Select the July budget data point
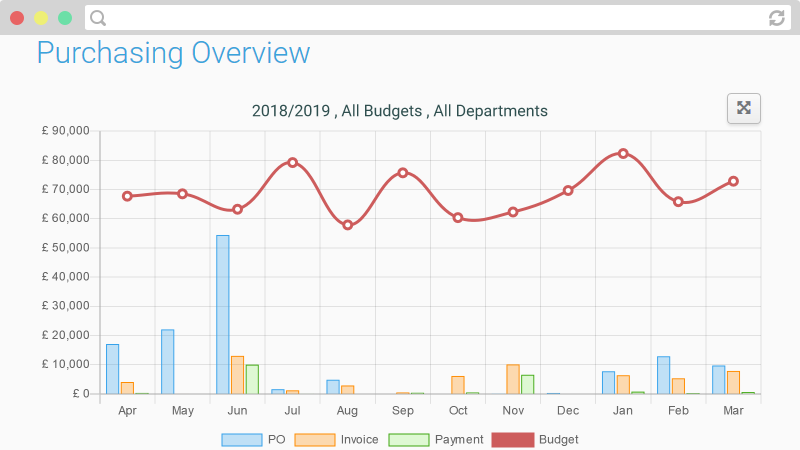The width and height of the screenshot is (800, 450). pos(292,163)
